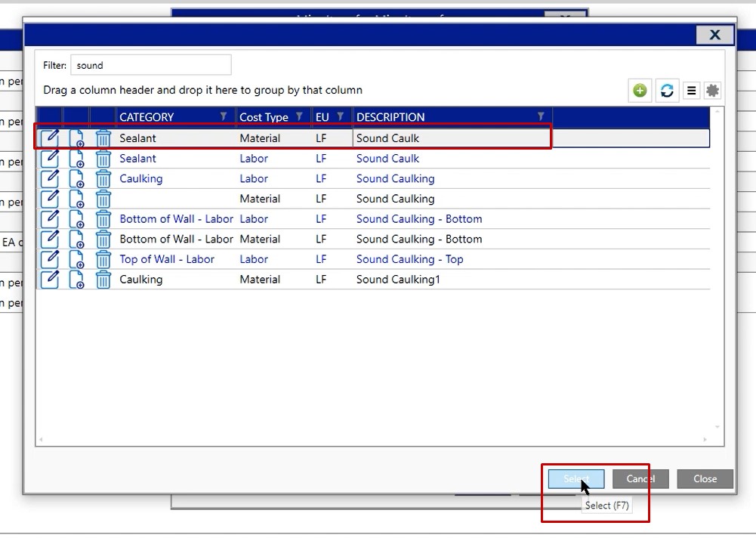Viewport: 756px width, 538px height.
Task: Copy the Caulking Labor Sound Caulking row
Action: pyautogui.click(x=76, y=179)
